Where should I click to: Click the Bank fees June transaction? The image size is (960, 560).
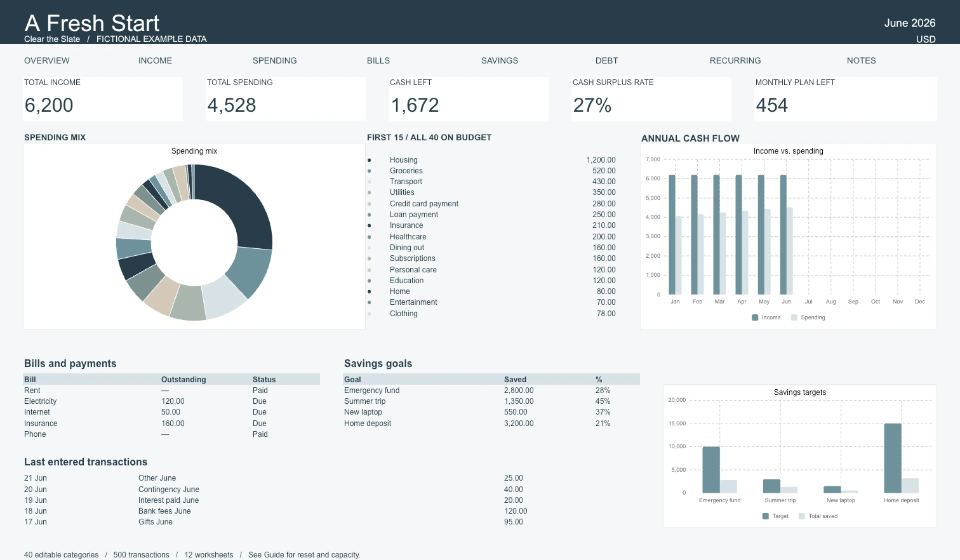click(164, 511)
